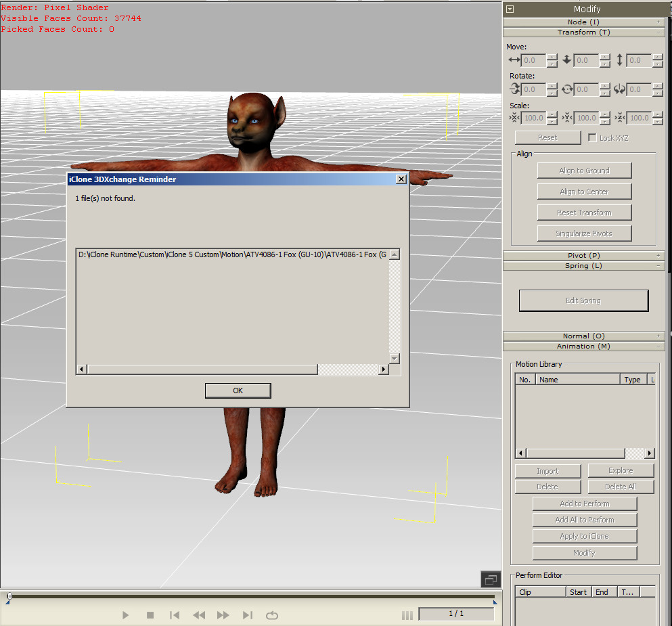
Task: Click the Scale X value field
Action: tap(533, 118)
